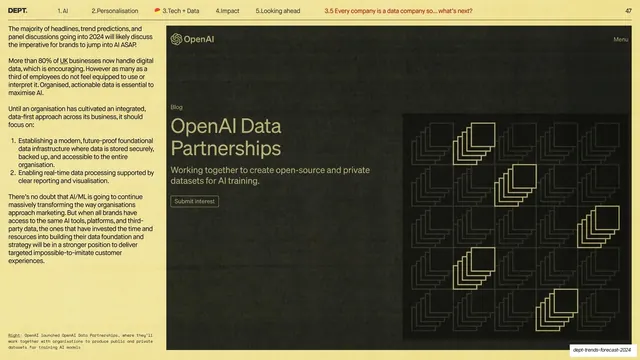Click the OpenAI knot logo icon
This screenshot has width=640, height=360.
[x=176, y=39]
